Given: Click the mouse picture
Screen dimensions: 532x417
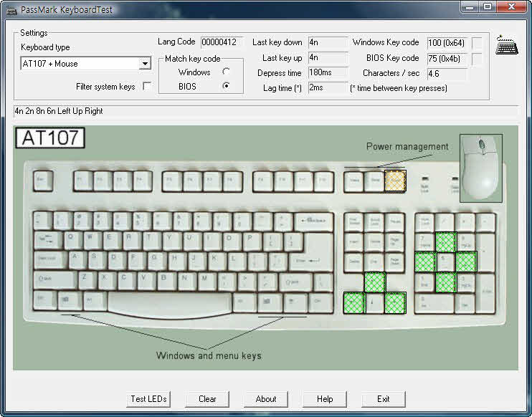Looking at the screenshot, I should pyautogui.click(x=481, y=168).
